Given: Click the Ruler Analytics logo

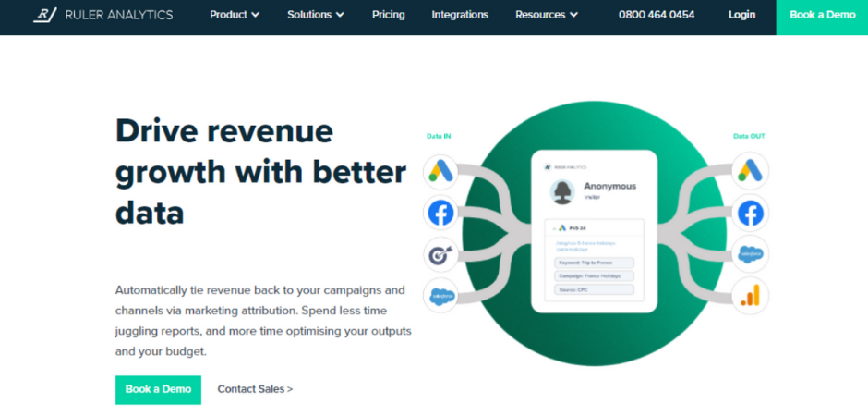Looking at the screenshot, I should point(103,15).
